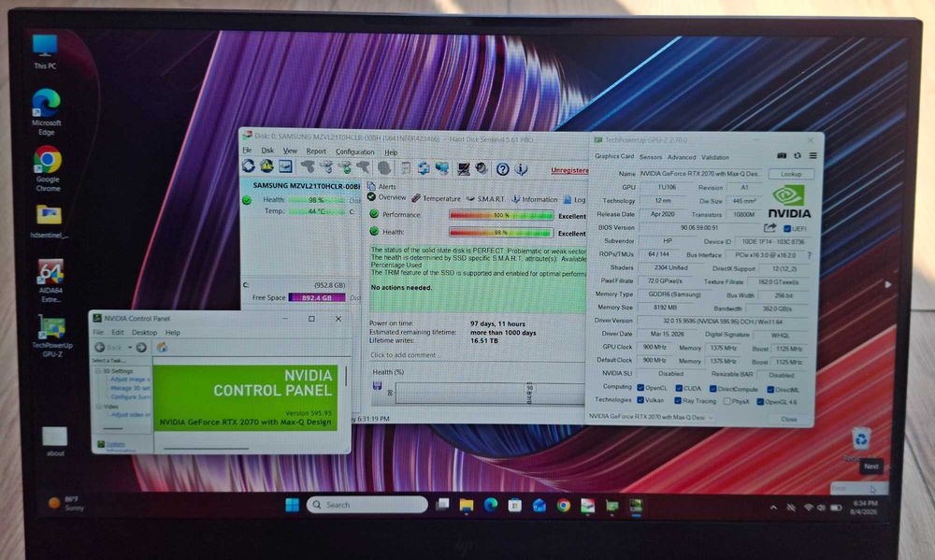Toggle the OpenGL 4.6 checkbox

[x=759, y=402]
